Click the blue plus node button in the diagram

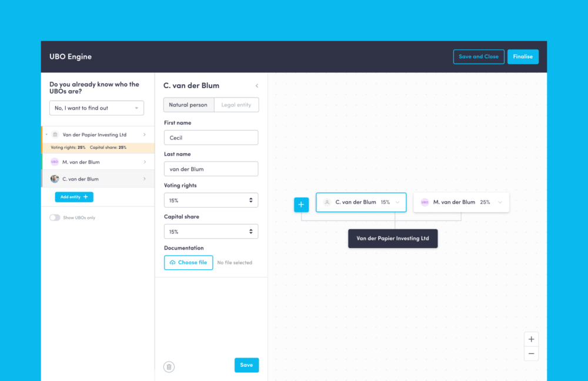tap(301, 205)
